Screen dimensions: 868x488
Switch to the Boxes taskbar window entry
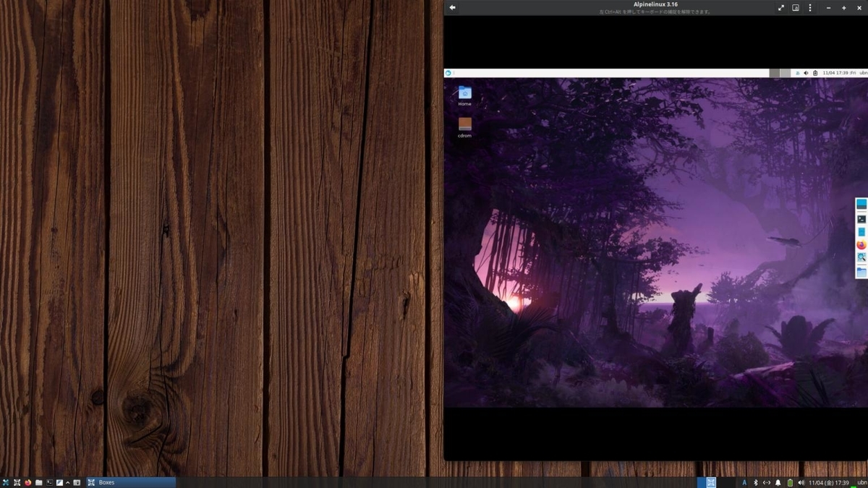point(131,482)
